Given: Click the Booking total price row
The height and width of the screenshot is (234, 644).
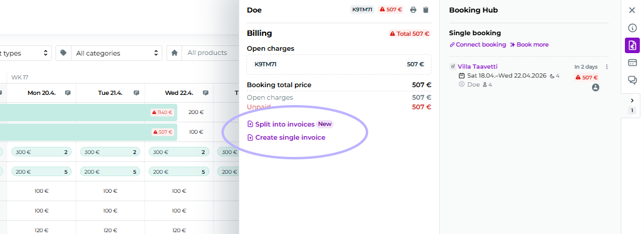Looking at the screenshot, I should [x=339, y=85].
